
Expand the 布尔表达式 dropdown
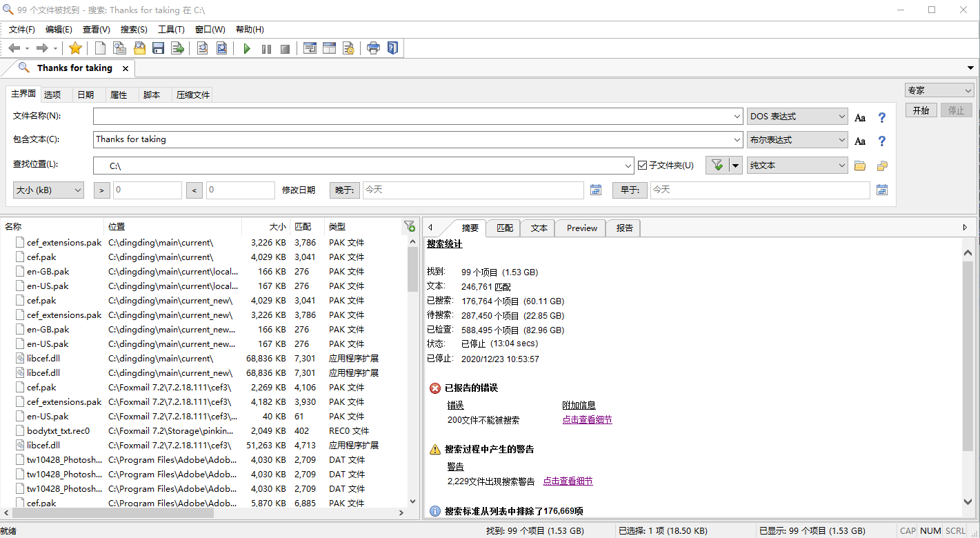797,140
